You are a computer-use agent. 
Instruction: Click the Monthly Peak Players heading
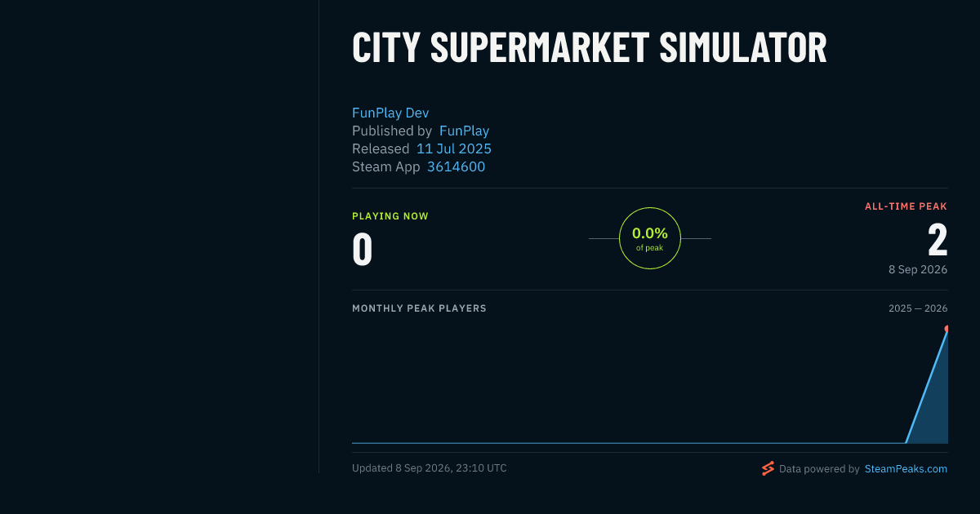(x=419, y=308)
